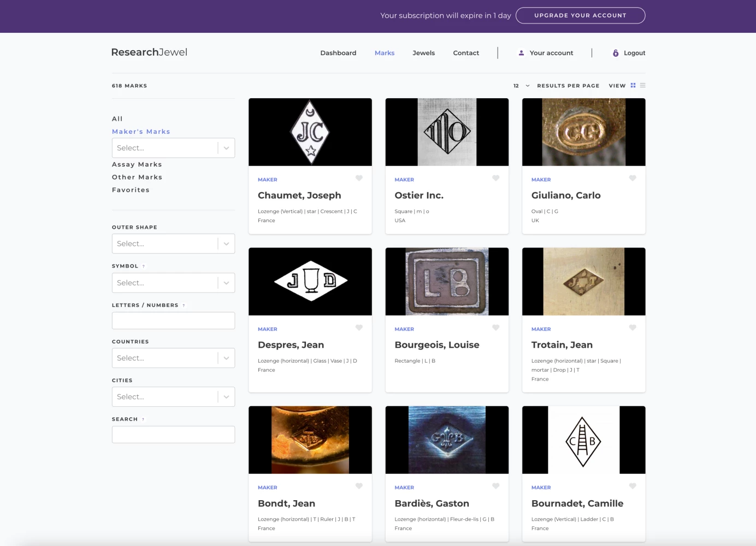
Task: Click the Search help question mark
Action: pos(143,420)
